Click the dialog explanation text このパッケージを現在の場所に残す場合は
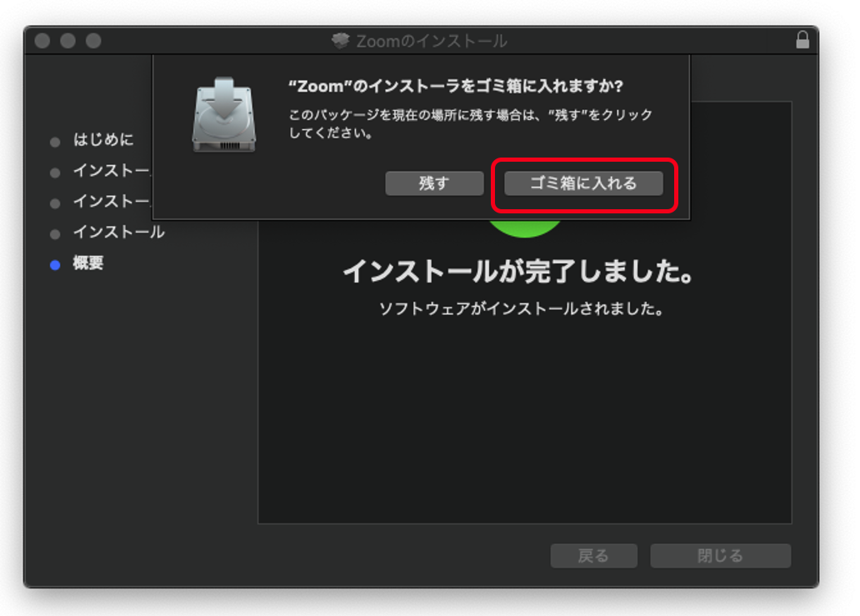Screen dimensions: 860x616 tap(470, 123)
